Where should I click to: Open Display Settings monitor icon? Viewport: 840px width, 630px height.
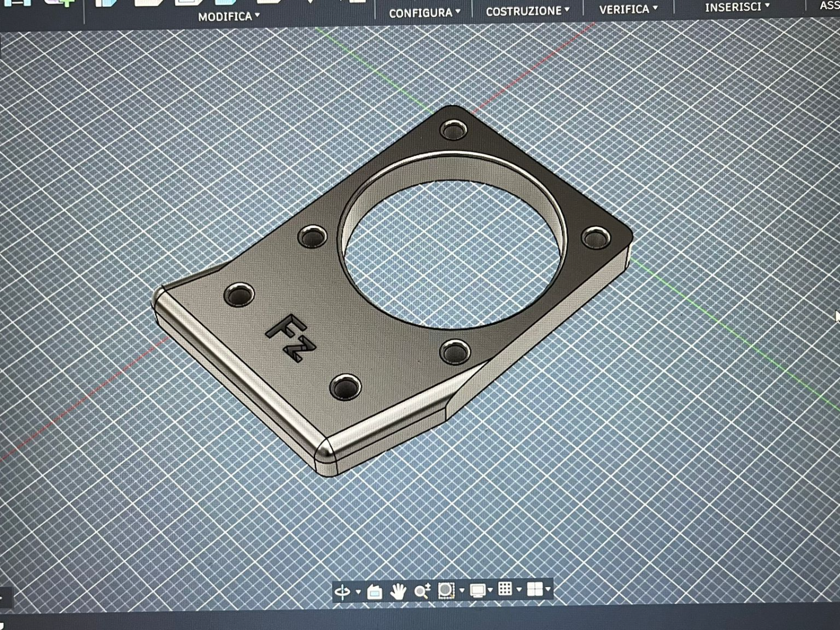point(478,591)
